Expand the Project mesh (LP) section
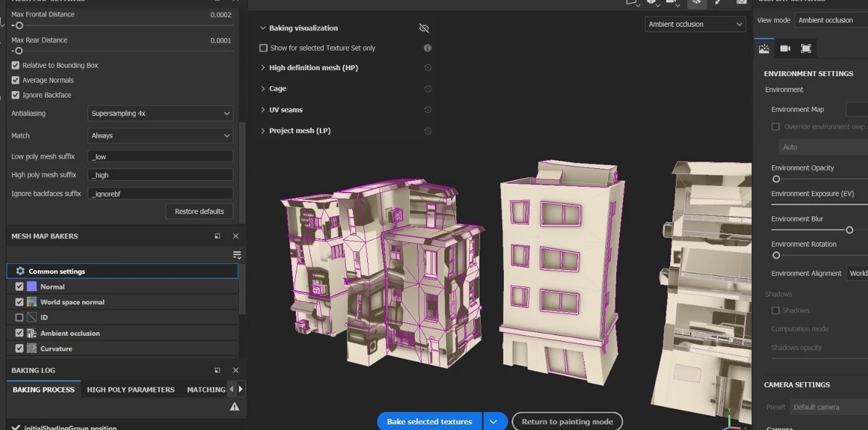The image size is (868, 430). (263, 131)
